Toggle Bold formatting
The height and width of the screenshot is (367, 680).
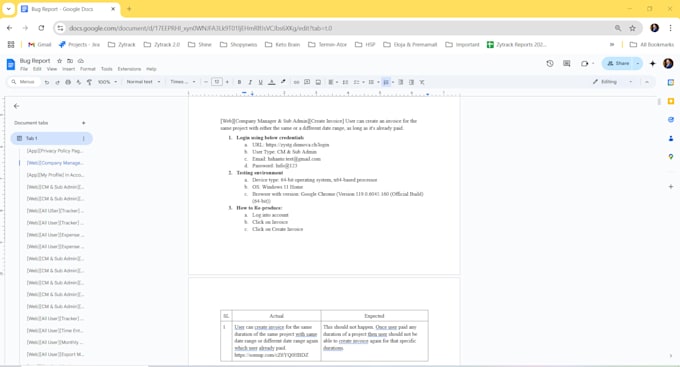(239, 82)
